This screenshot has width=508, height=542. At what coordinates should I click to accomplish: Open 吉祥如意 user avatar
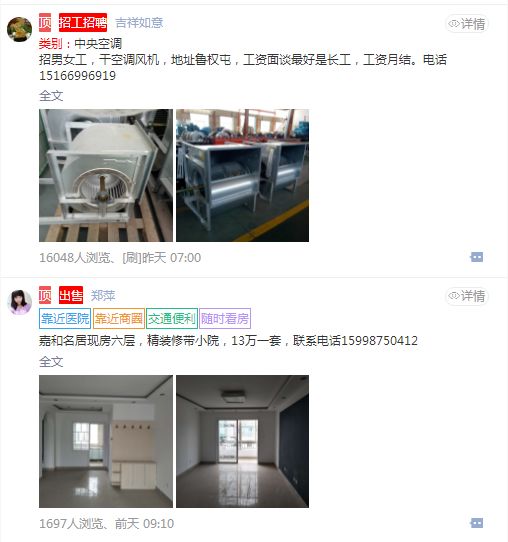point(19,29)
